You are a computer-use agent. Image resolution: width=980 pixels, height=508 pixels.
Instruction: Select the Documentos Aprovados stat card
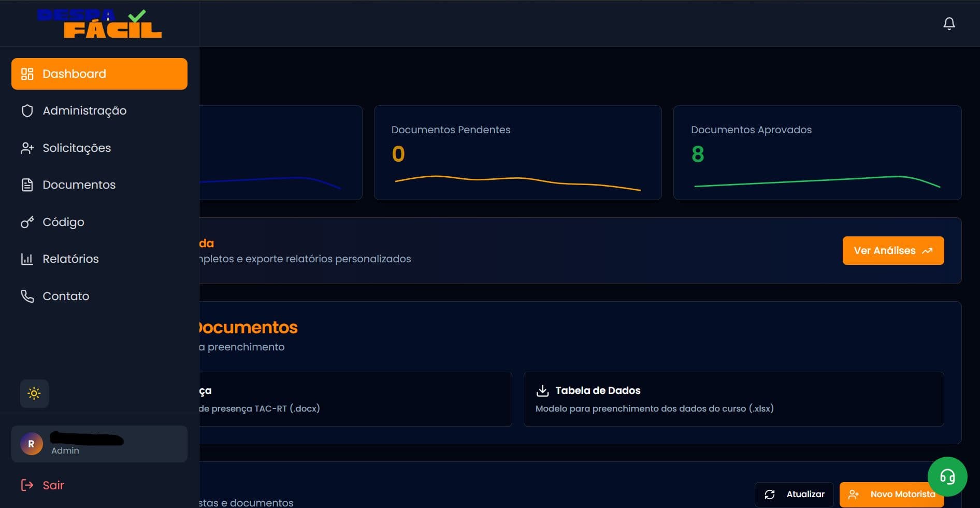(817, 152)
